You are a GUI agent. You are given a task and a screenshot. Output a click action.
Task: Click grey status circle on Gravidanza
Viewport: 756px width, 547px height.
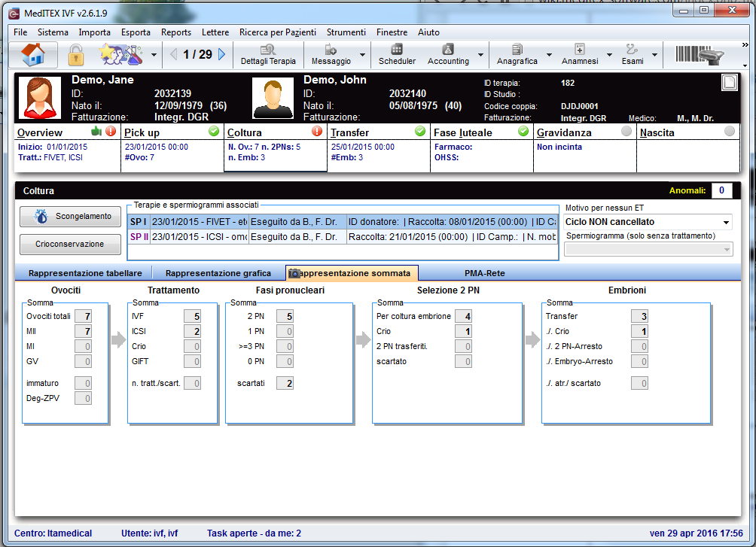pos(626,131)
